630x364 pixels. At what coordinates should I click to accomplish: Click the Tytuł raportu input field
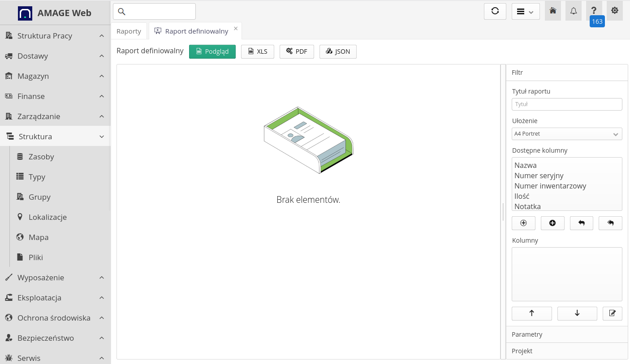pos(567,104)
